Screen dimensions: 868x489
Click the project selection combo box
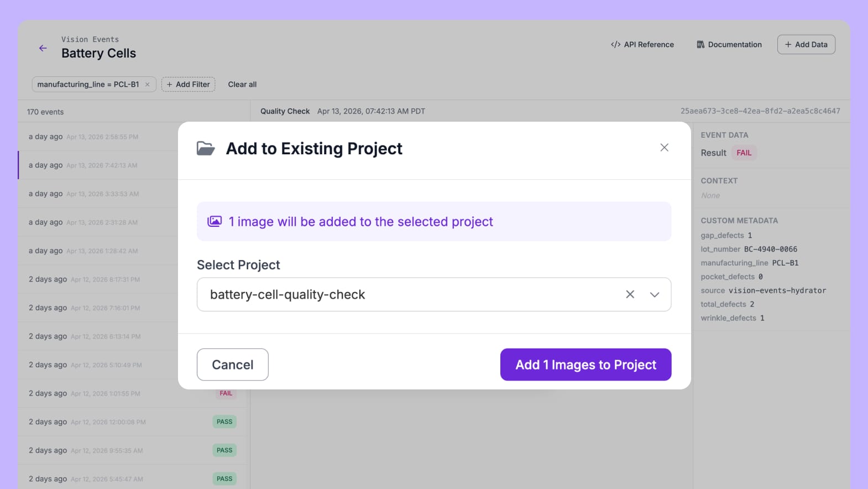(409, 294)
